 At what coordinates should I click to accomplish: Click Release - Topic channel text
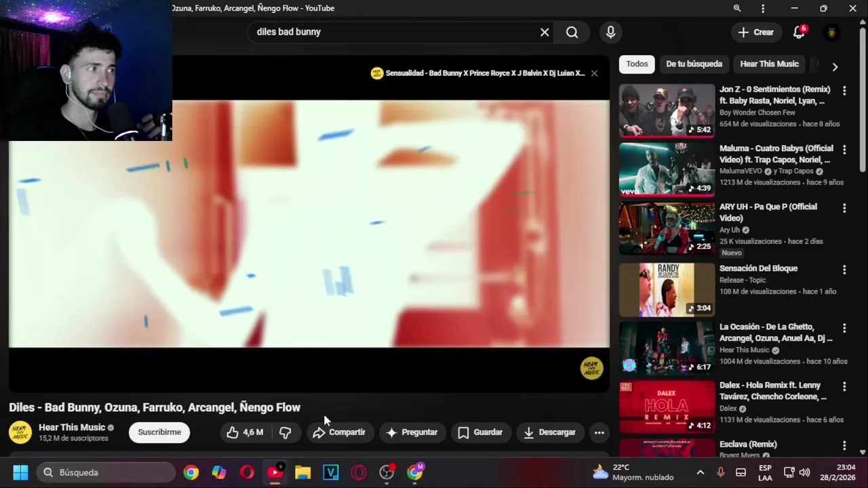point(743,280)
